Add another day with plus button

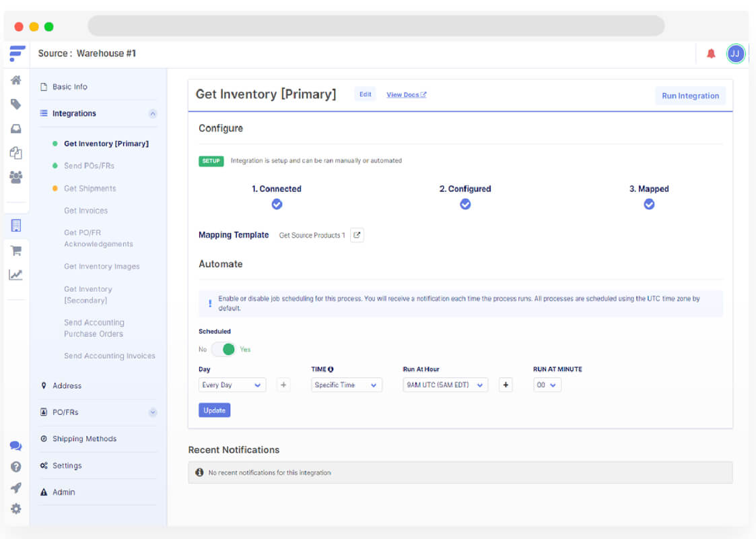(x=283, y=385)
